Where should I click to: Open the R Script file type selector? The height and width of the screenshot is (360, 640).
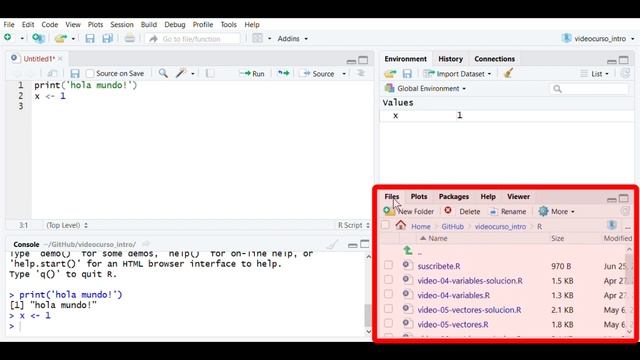coord(353,225)
